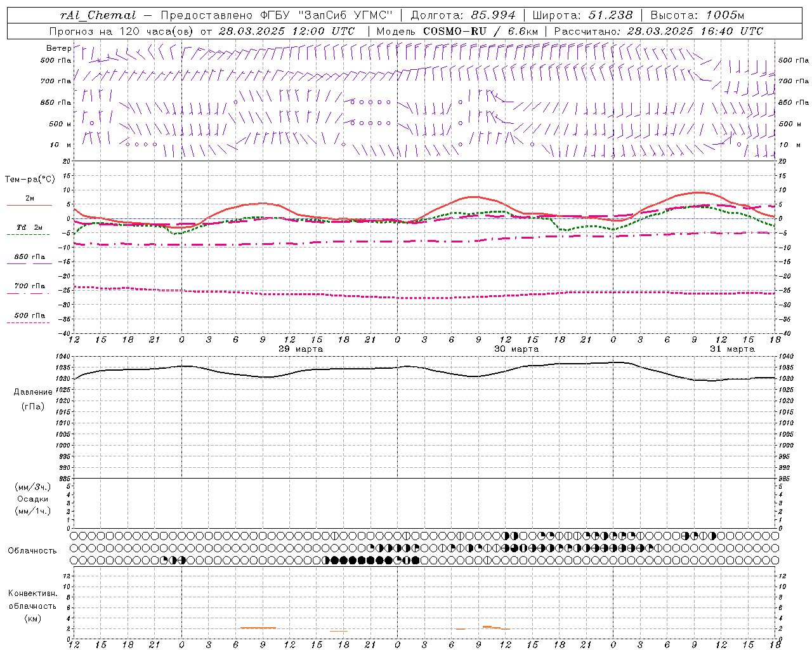812x650 pixels.
Task: Click the (мм/1ч.) precipitation unit label
Action: tap(33, 511)
